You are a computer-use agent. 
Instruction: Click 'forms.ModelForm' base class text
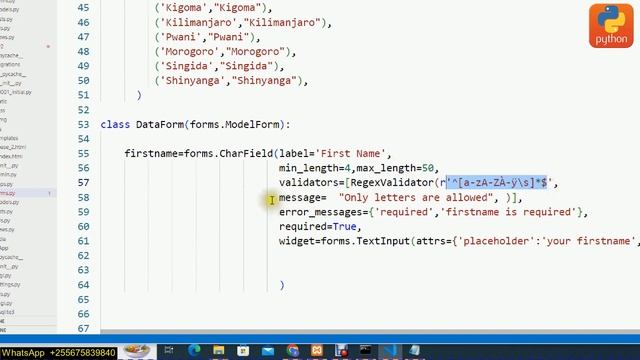234,124
